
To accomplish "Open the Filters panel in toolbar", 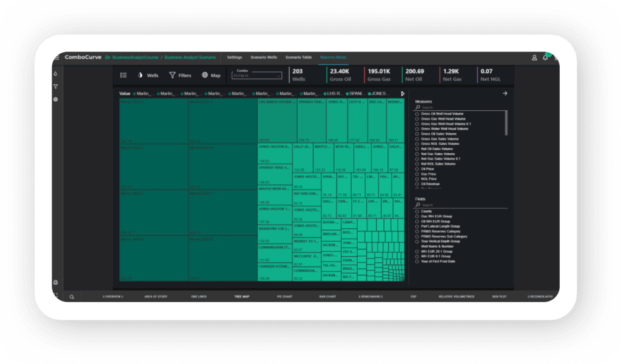I will click(180, 75).
